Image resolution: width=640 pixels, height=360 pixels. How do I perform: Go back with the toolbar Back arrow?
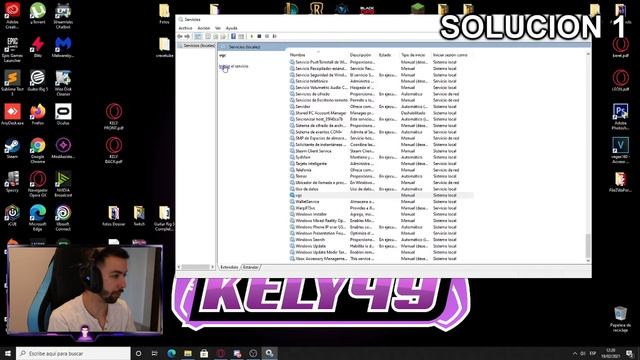[x=180, y=36]
